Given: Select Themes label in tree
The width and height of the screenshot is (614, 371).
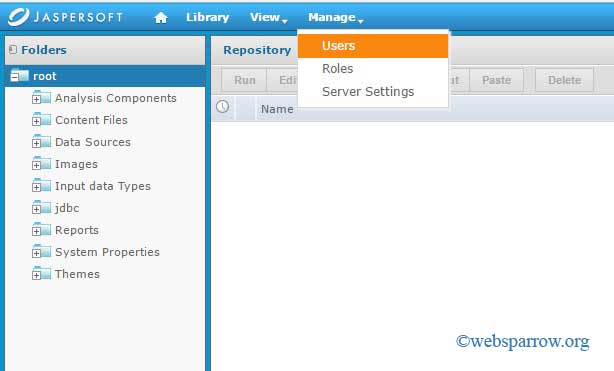Looking at the screenshot, I should (77, 274).
